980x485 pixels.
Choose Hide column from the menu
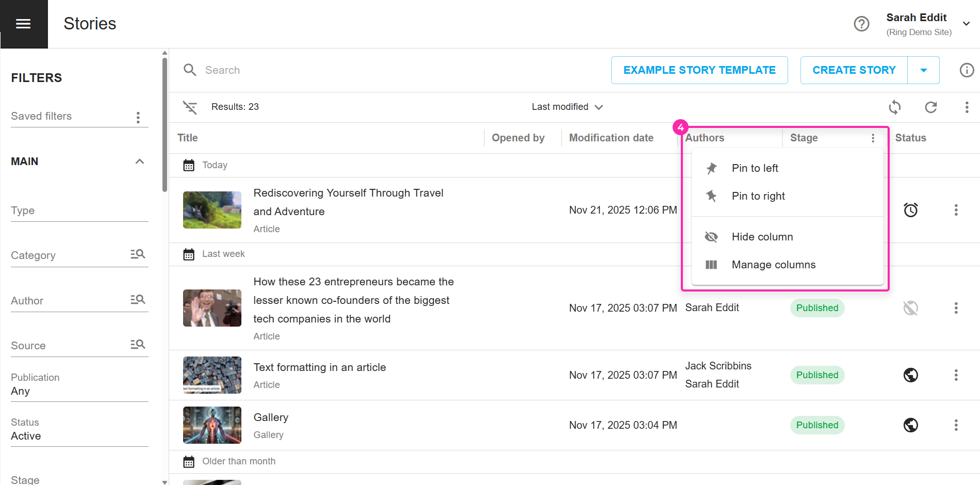pos(762,237)
